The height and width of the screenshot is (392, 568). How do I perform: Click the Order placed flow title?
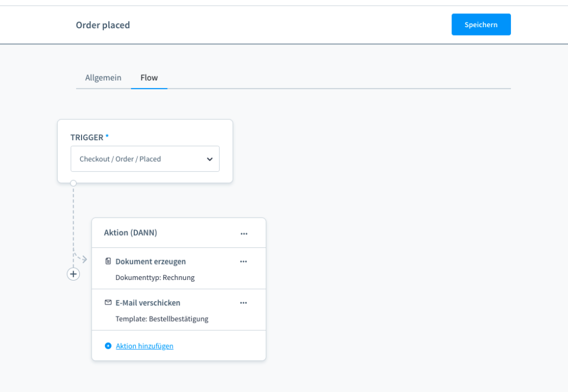click(x=103, y=25)
